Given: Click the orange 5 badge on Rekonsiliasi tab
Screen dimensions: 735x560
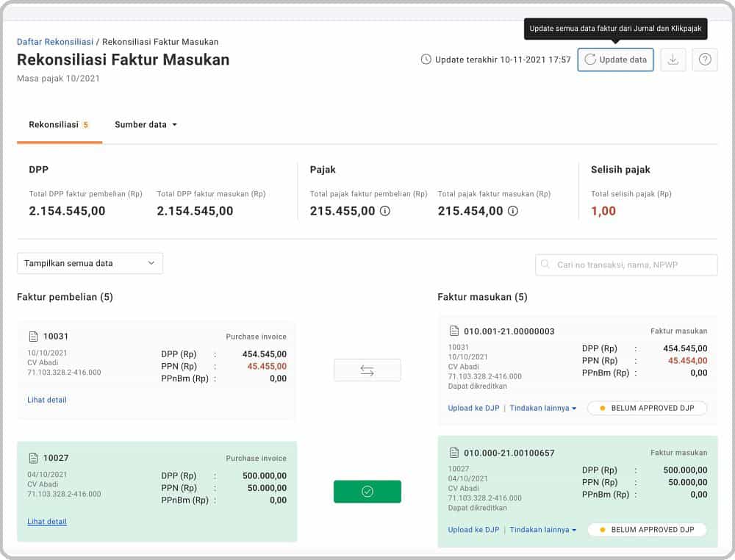Looking at the screenshot, I should pyautogui.click(x=85, y=125).
